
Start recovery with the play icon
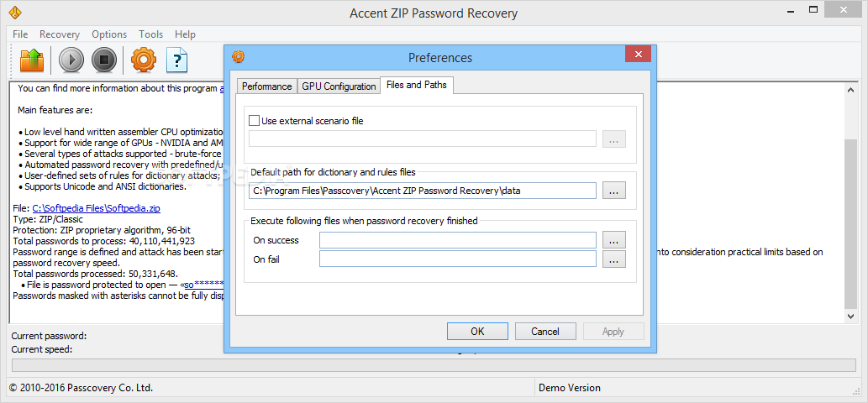click(x=71, y=60)
